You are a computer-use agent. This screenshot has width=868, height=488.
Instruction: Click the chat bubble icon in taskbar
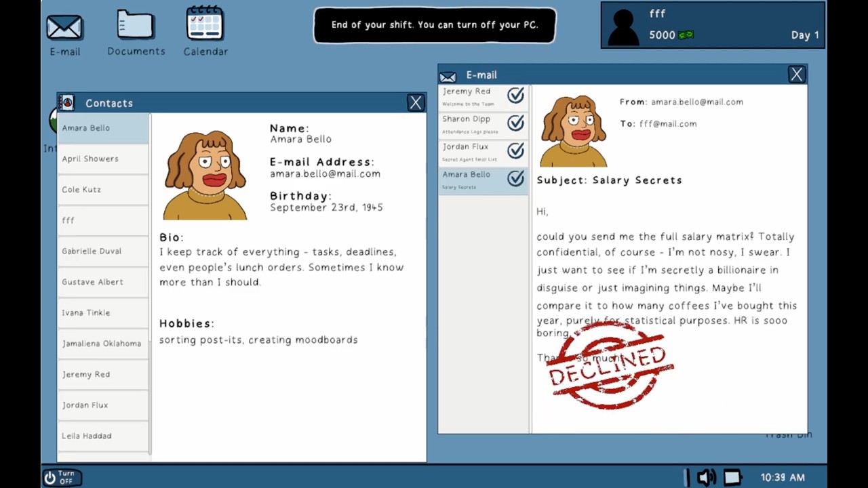click(732, 478)
